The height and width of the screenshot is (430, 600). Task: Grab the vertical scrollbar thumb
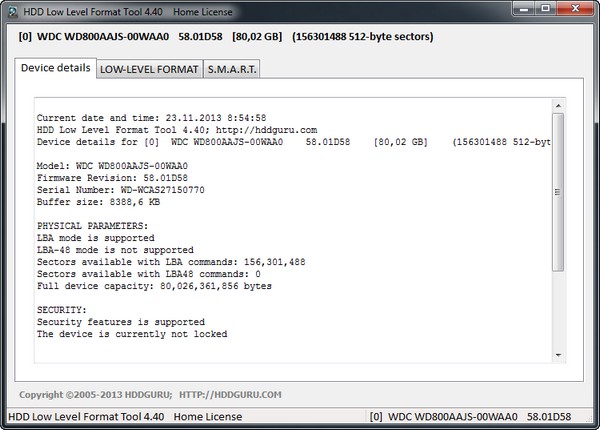click(x=558, y=190)
